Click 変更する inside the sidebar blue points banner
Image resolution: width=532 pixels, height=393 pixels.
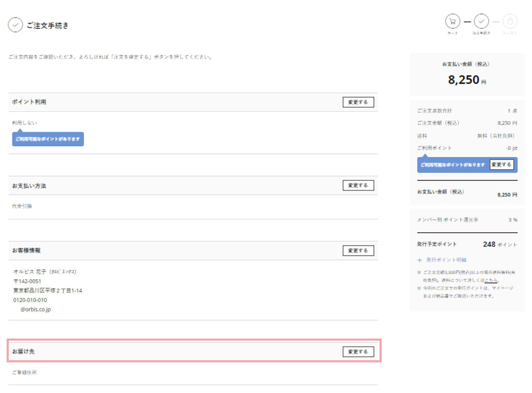(502, 165)
